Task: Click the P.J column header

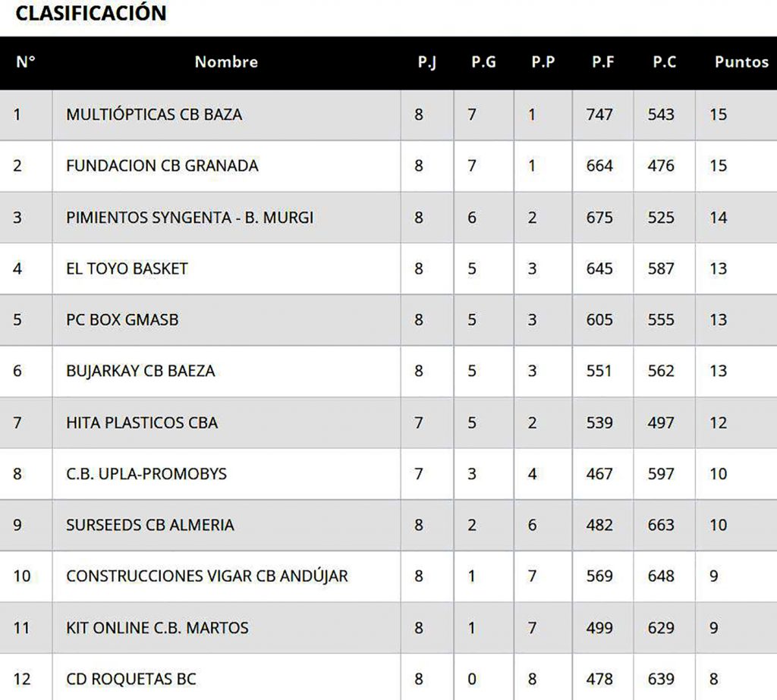Action: pyautogui.click(x=426, y=62)
